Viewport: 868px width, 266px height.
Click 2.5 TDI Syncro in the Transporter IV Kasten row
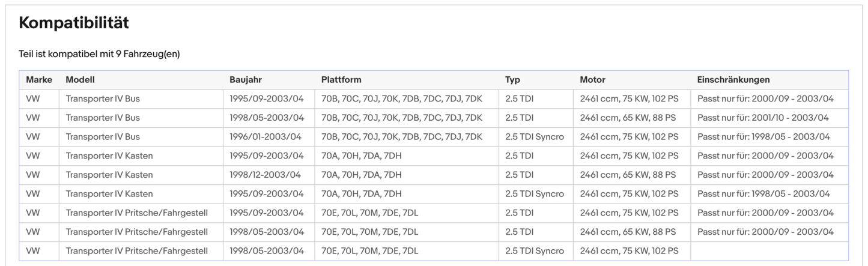coord(535,194)
